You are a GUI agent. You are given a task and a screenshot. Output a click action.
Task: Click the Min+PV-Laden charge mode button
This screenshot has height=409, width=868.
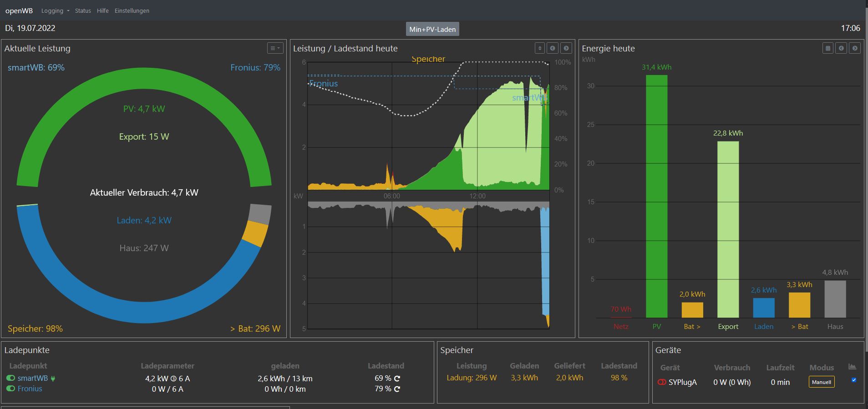432,29
